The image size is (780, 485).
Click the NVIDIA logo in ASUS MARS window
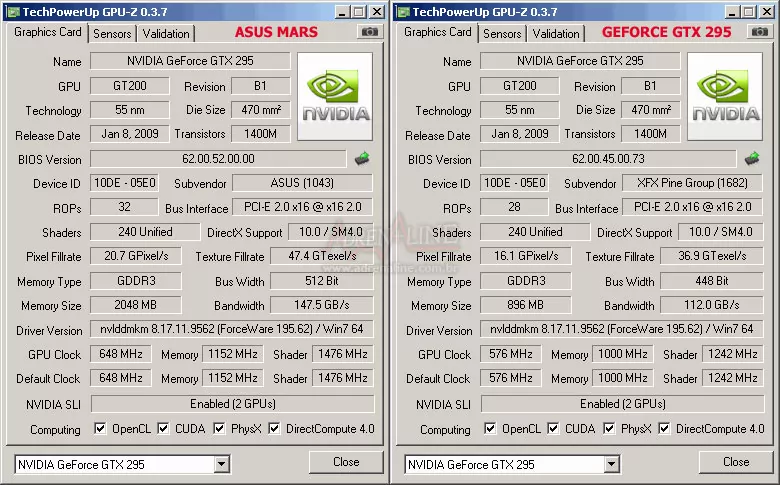point(335,96)
